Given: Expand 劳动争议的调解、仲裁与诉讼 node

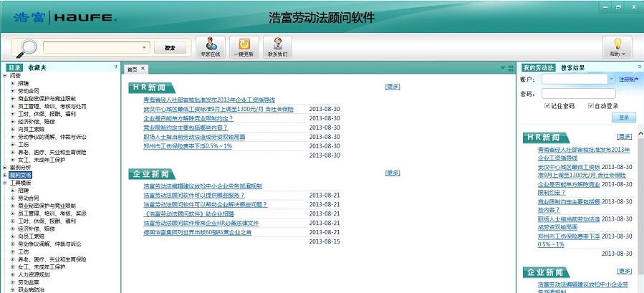Looking at the screenshot, I should point(12,137).
